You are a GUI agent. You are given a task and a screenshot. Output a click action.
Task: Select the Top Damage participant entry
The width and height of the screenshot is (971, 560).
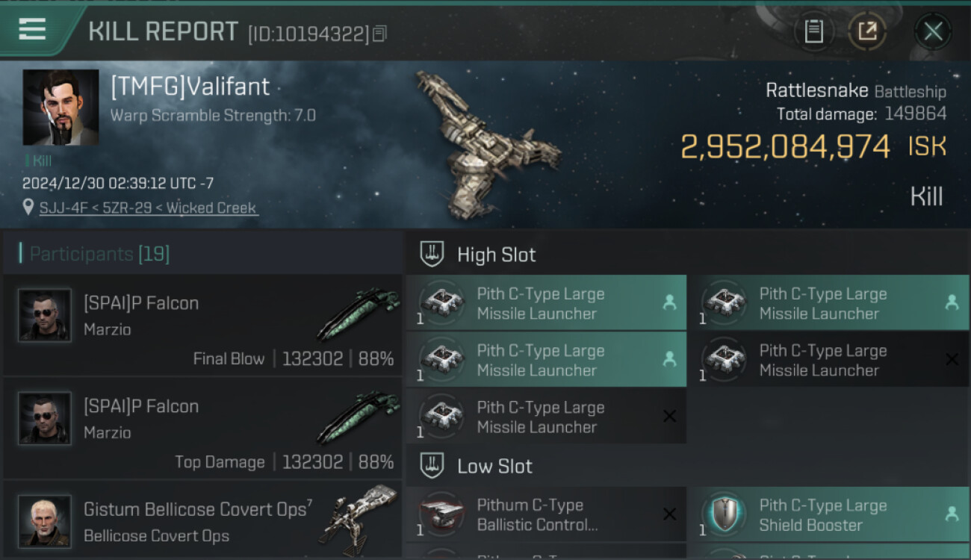202,429
